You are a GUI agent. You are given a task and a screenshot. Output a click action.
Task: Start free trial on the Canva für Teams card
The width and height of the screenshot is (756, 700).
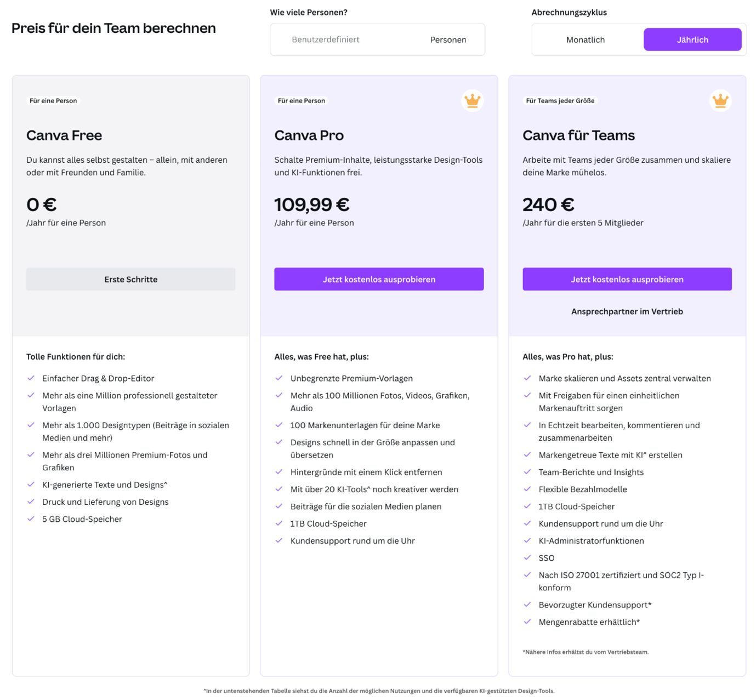click(627, 279)
